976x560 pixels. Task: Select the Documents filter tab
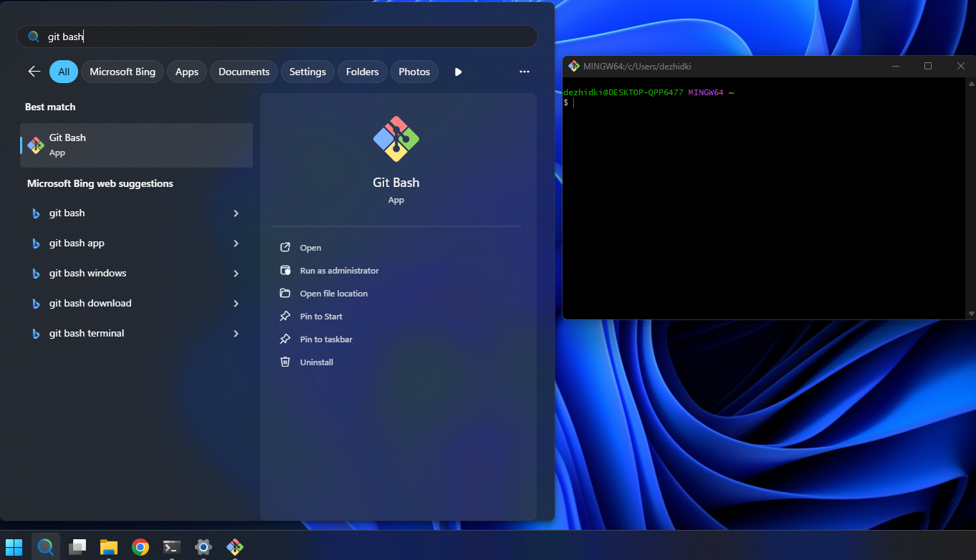pos(244,72)
